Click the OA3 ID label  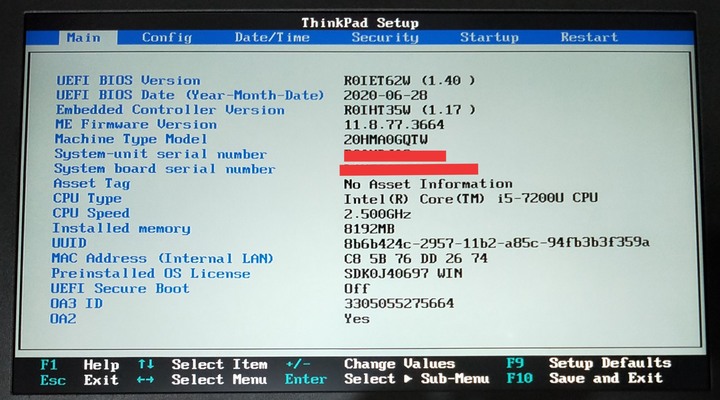pyautogui.click(x=77, y=304)
